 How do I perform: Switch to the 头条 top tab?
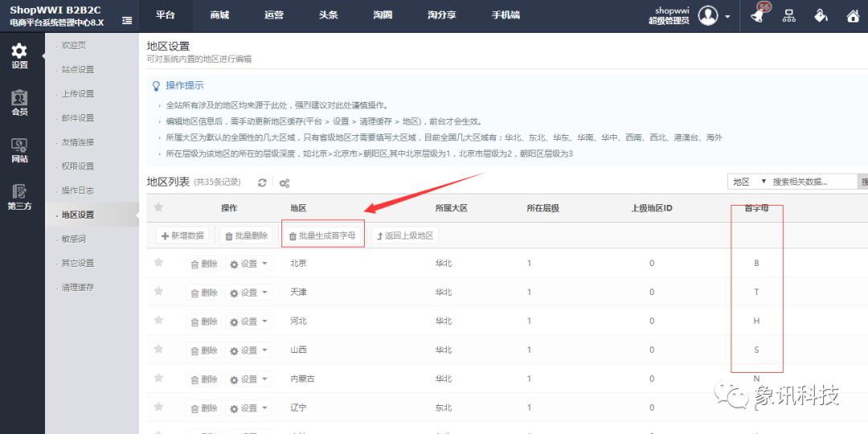[328, 15]
